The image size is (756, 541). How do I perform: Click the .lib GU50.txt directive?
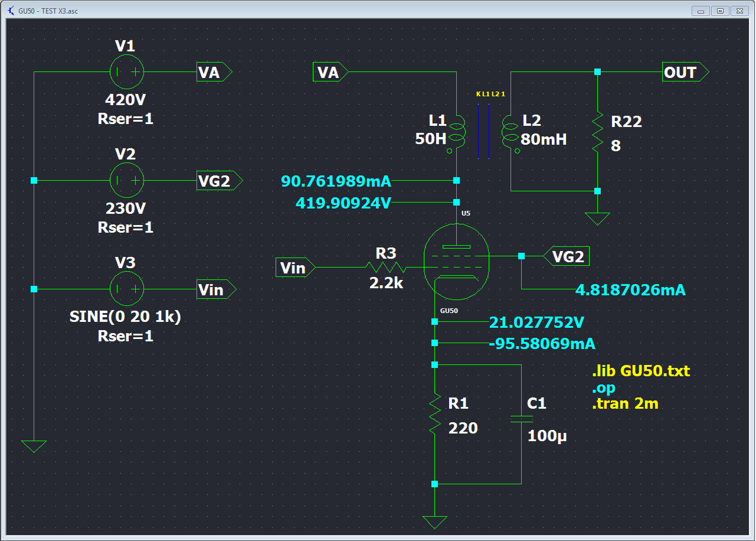[640, 371]
